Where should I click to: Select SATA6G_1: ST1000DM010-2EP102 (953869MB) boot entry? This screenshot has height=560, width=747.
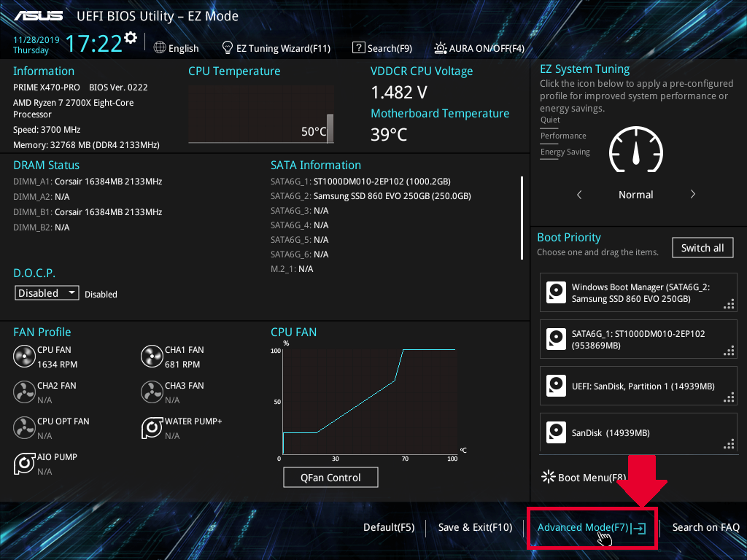[638, 339]
